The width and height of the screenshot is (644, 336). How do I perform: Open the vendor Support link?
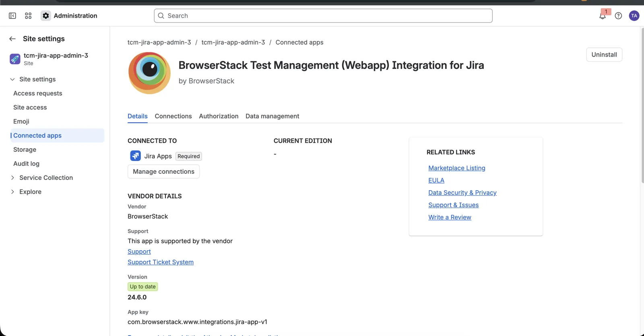[x=139, y=251]
